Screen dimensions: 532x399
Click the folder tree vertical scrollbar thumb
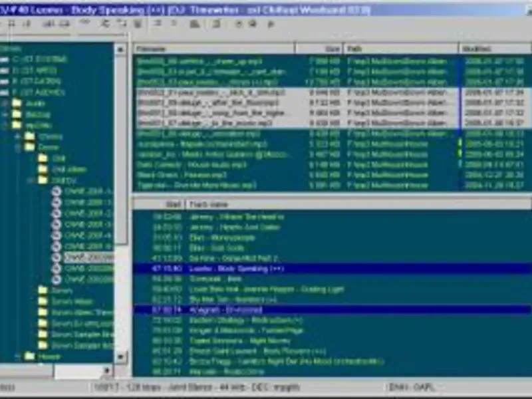point(121,149)
